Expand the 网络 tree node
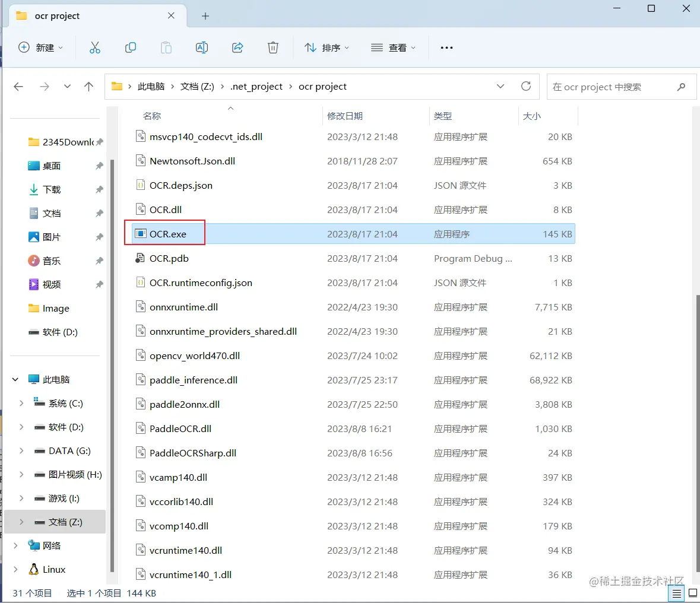 (15, 545)
